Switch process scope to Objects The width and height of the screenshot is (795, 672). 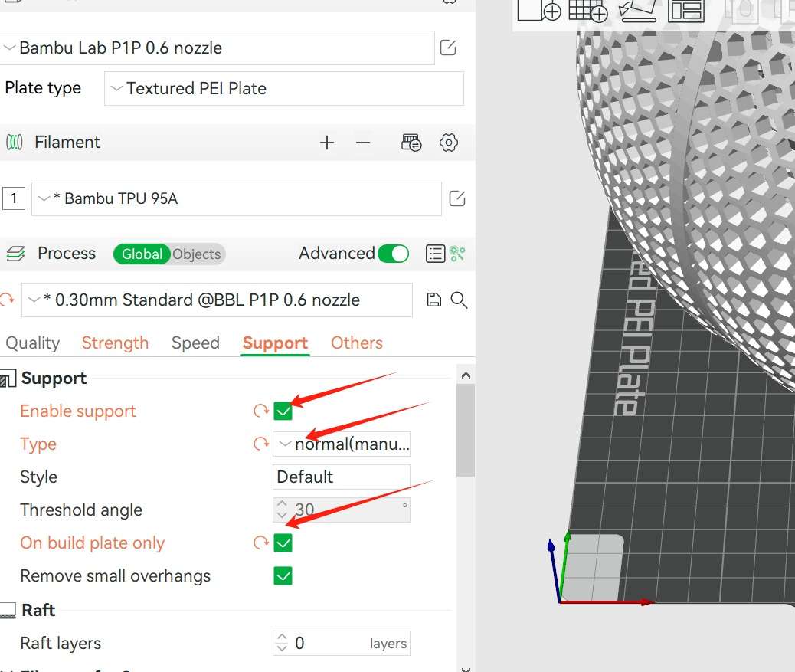[x=196, y=254]
